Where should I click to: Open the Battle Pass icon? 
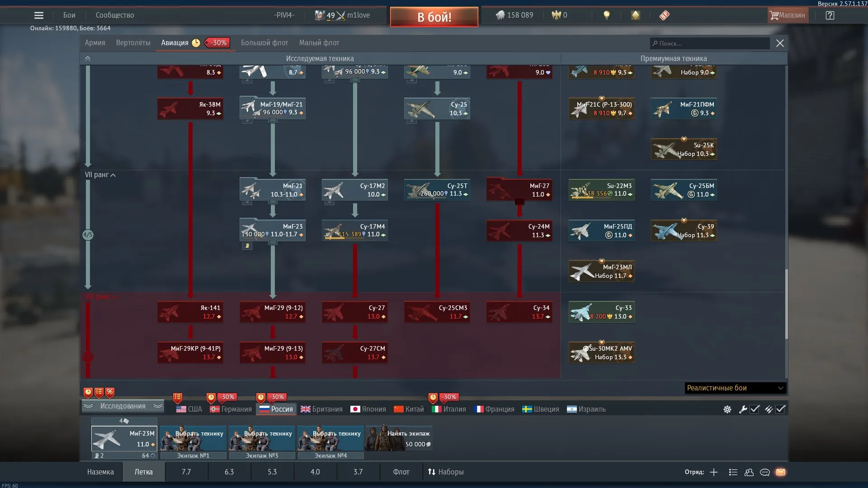point(664,15)
